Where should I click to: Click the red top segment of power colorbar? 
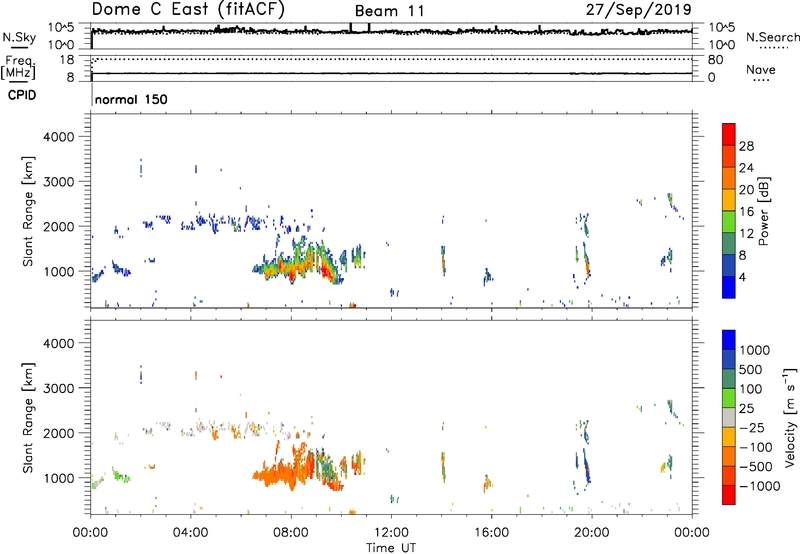point(729,135)
